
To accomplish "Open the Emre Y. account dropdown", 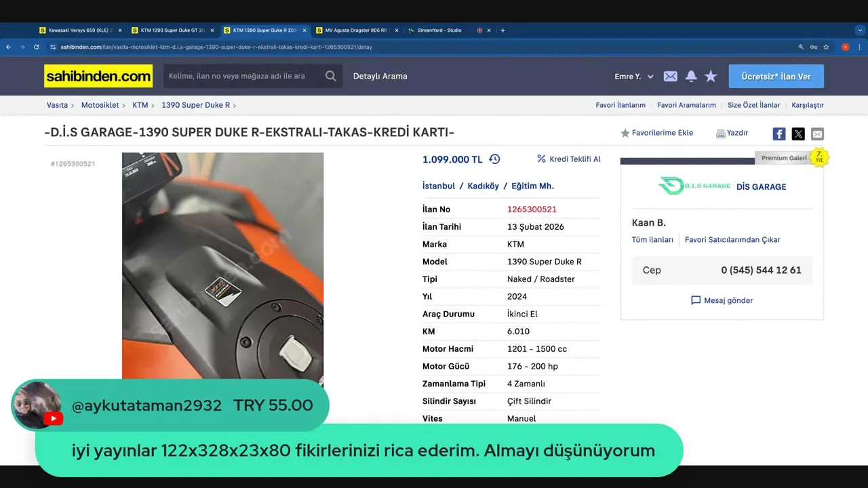I will coord(634,77).
